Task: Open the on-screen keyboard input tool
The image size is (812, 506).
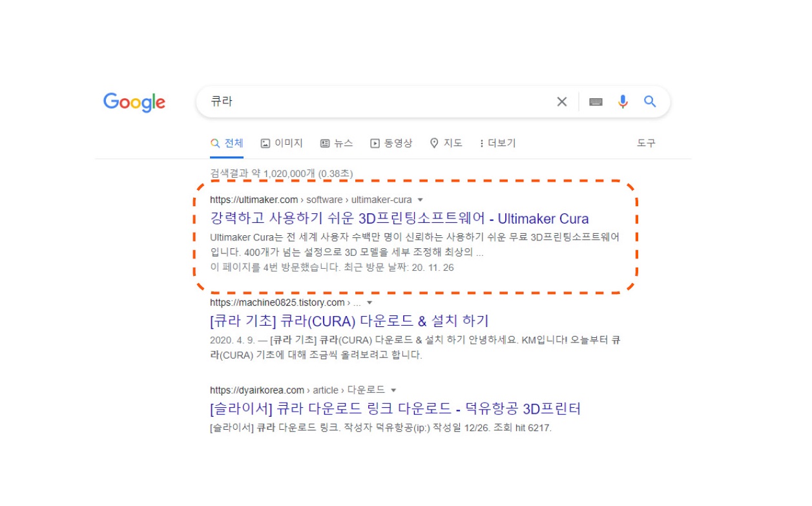Action: point(596,101)
